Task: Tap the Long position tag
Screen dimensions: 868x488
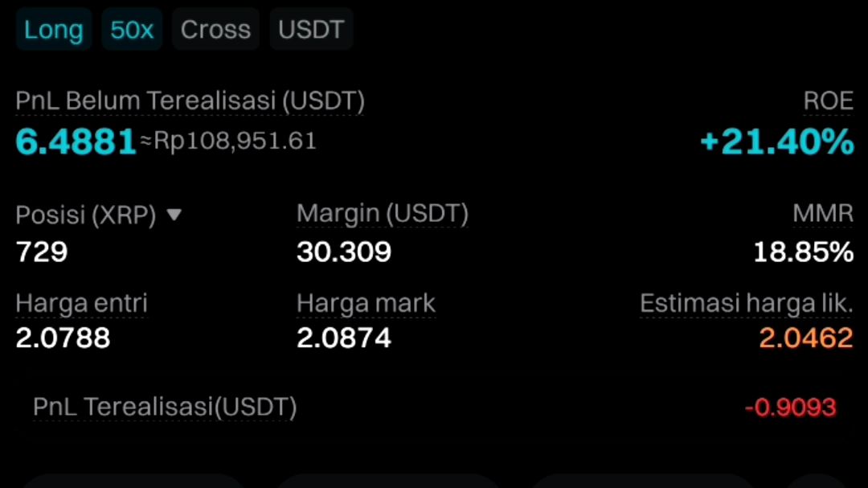Action: 53,30
